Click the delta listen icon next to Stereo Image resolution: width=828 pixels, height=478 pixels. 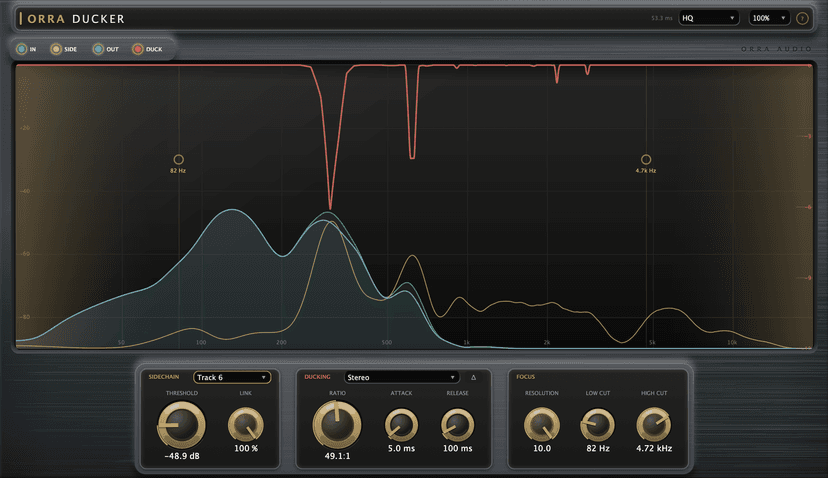coord(474,377)
